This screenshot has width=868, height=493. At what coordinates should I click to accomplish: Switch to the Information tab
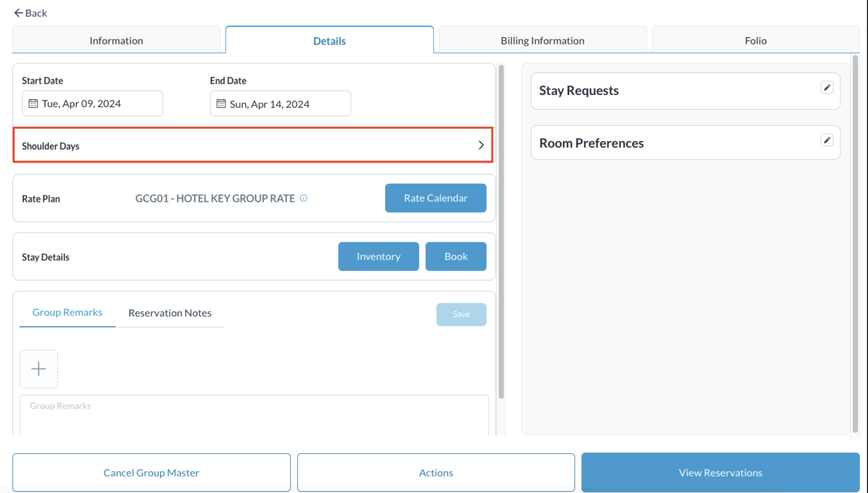click(116, 40)
